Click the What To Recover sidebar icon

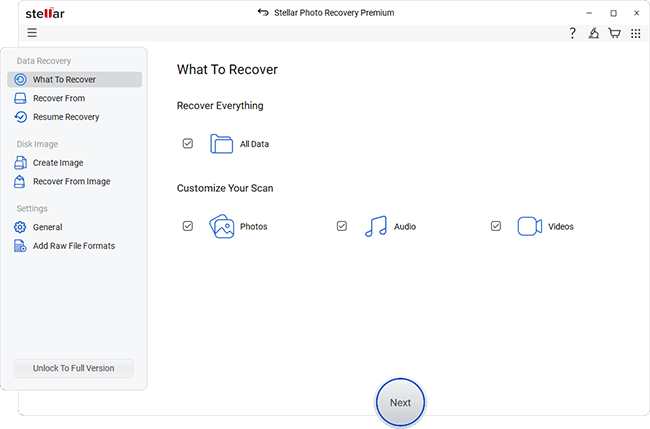pos(20,80)
